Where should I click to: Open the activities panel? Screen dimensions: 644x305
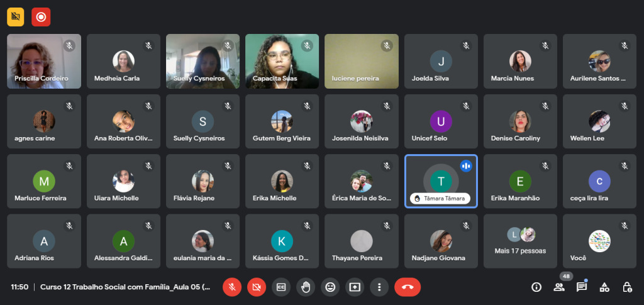tap(604, 287)
